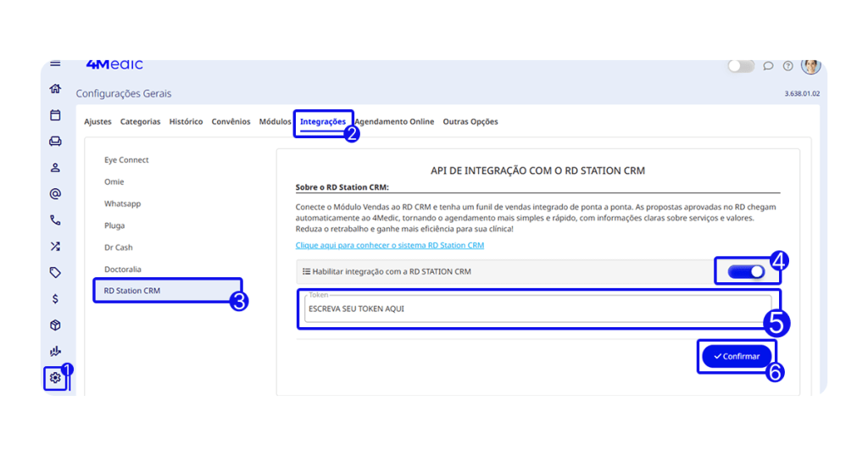Click the price tag icon in the sidebar
This screenshot has height=456, width=868.
[55, 273]
